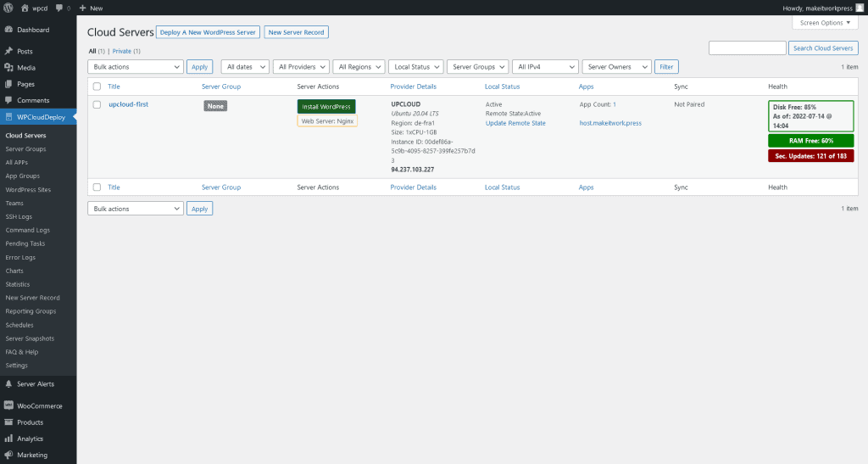Screen dimensions: 868x464
Task: Click the green RAM Free 60% bar
Action: click(x=811, y=141)
